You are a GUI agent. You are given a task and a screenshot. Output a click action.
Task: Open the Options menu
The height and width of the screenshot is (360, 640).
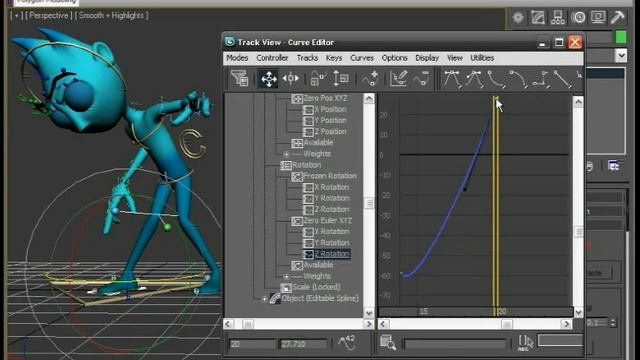click(x=394, y=58)
